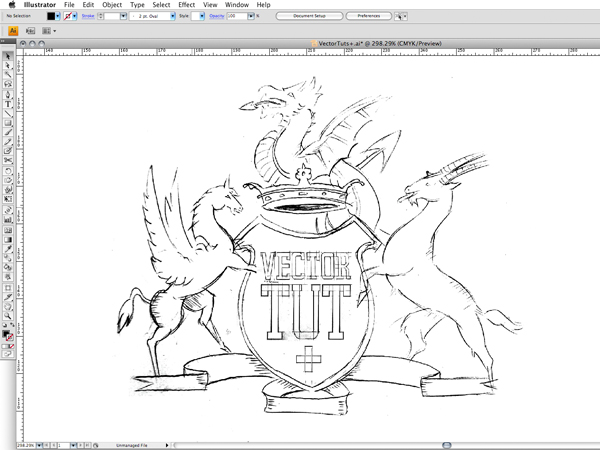The image size is (600, 450).
Task: Click the stroke weight stepper arrows
Action: pos(101,16)
